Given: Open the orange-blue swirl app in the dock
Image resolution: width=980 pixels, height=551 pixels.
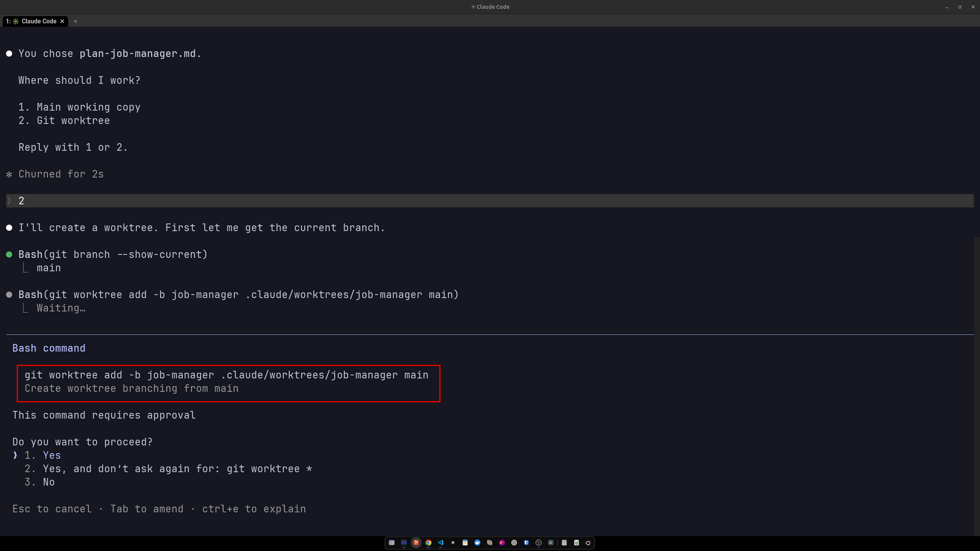Looking at the screenshot, I should click(490, 543).
